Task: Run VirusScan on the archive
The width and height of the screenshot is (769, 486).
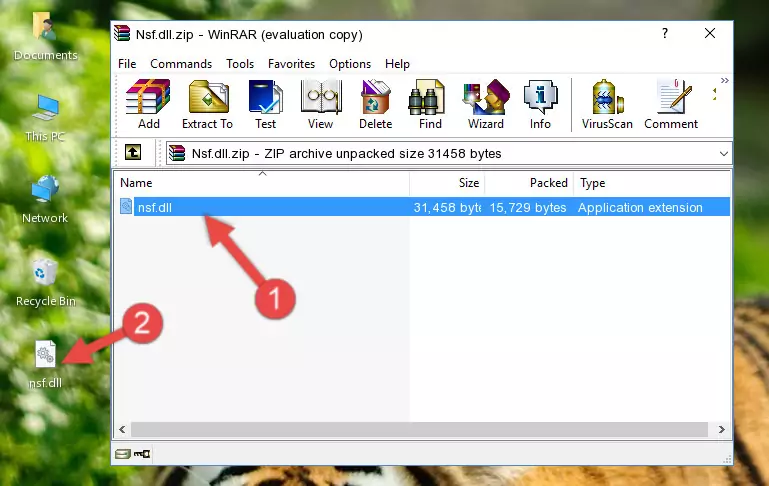Action: click(x=607, y=104)
